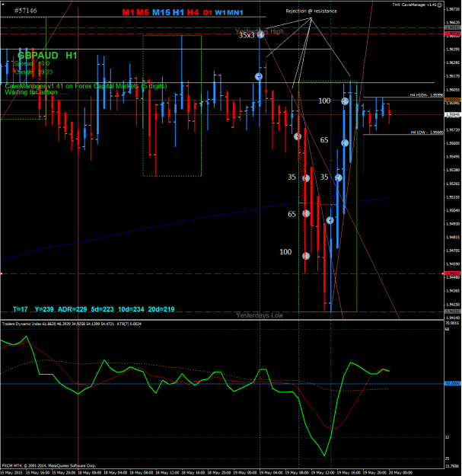
Task: Switch chart to W1 timeframe
Action: tap(220, 13)
